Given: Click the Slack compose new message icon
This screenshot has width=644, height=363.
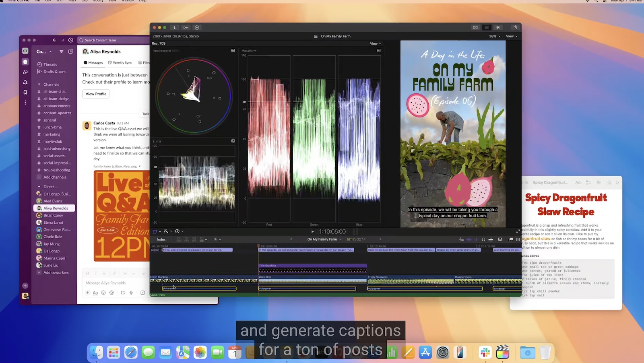Looking at the screenshot, I should (x=70, y=52).
